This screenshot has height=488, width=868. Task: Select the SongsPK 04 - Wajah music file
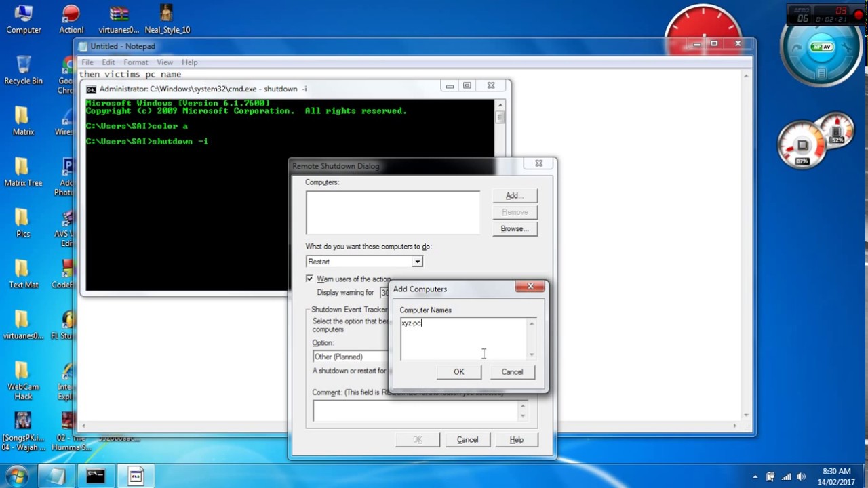[23, 431]
